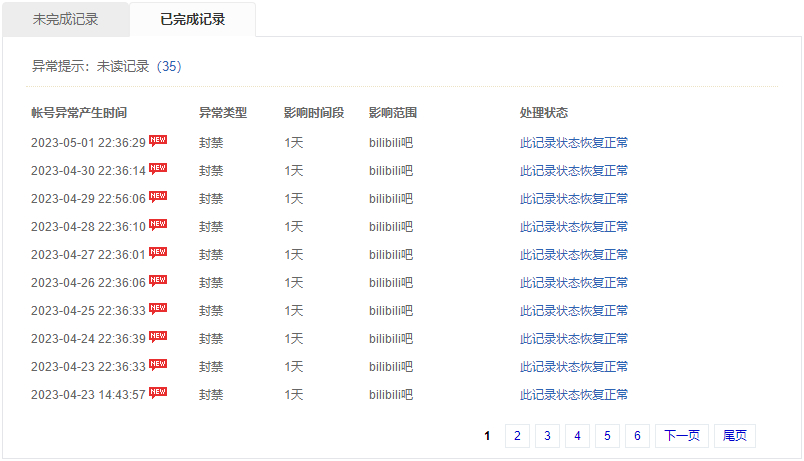The width and height of the screenshot is (804, 461).
Task: Click NEW badge on 2023-04-28 22:36:10 record
Action: pyautogui.click(x=158, y=225)
